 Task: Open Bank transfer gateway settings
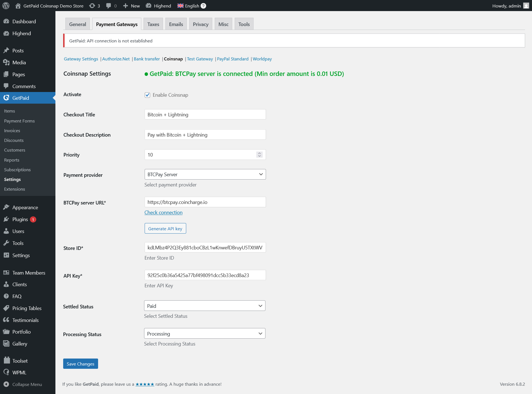[147, 59]
